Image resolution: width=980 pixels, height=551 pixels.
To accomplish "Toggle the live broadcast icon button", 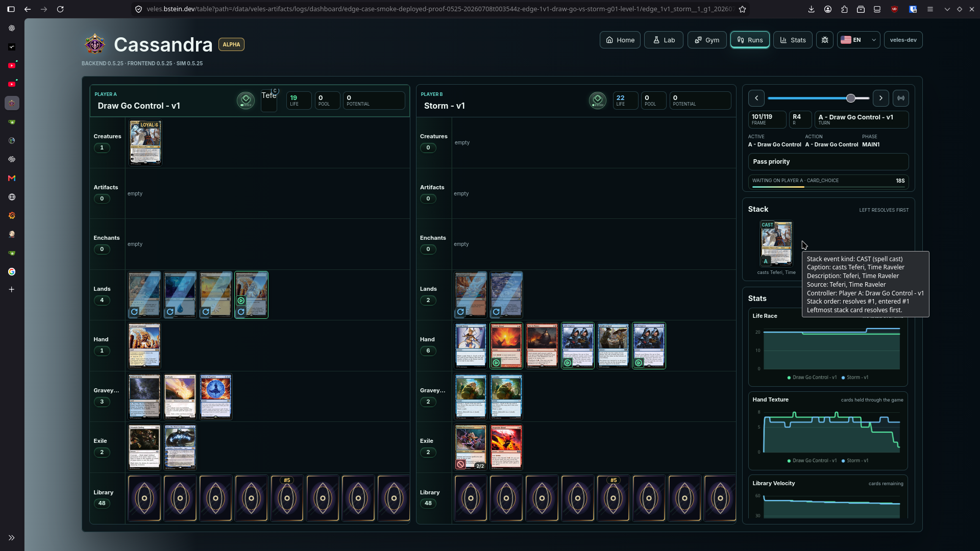I will pos(901,98).
